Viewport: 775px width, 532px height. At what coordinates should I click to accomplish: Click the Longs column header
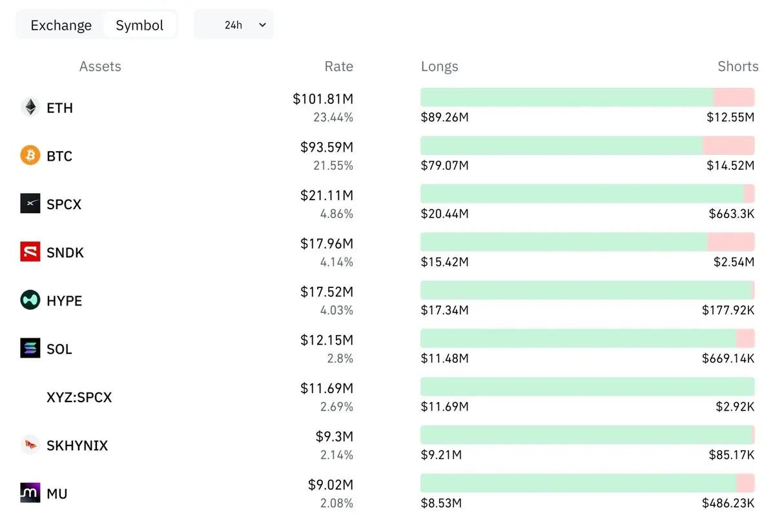[439, 66]
